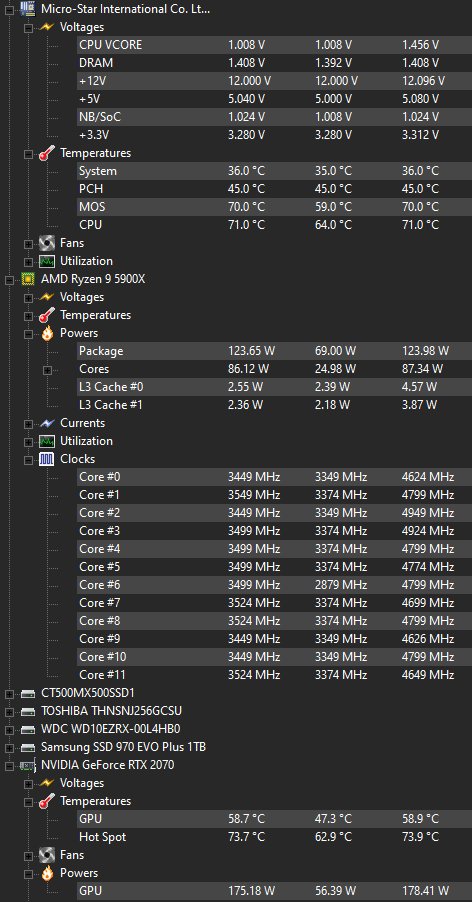Image resolution: width=472 pixels, height=902 pixels.
Task: Select the +12V voltage row
Action: 274,81
